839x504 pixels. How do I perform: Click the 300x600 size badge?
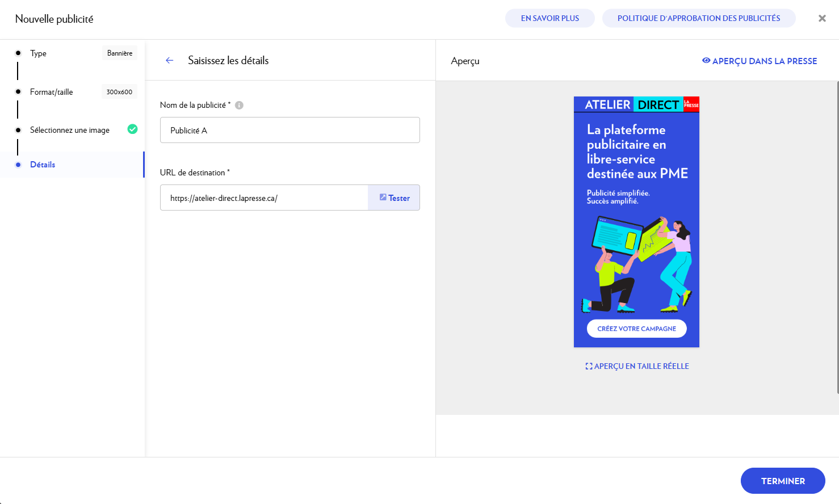(x=119, y=92)
